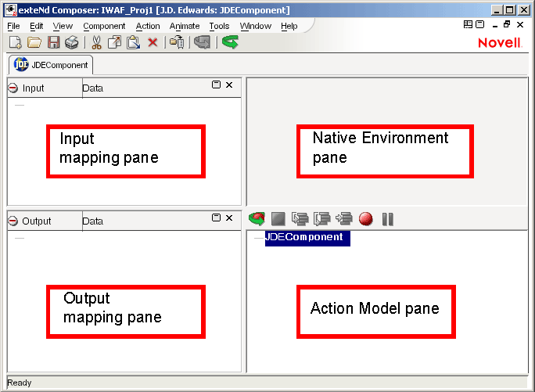The width and height of the screenshot is (535, 392).
Task: Click the third step icon with arrow
Action: pyautogui.click(x=344, y=219)
